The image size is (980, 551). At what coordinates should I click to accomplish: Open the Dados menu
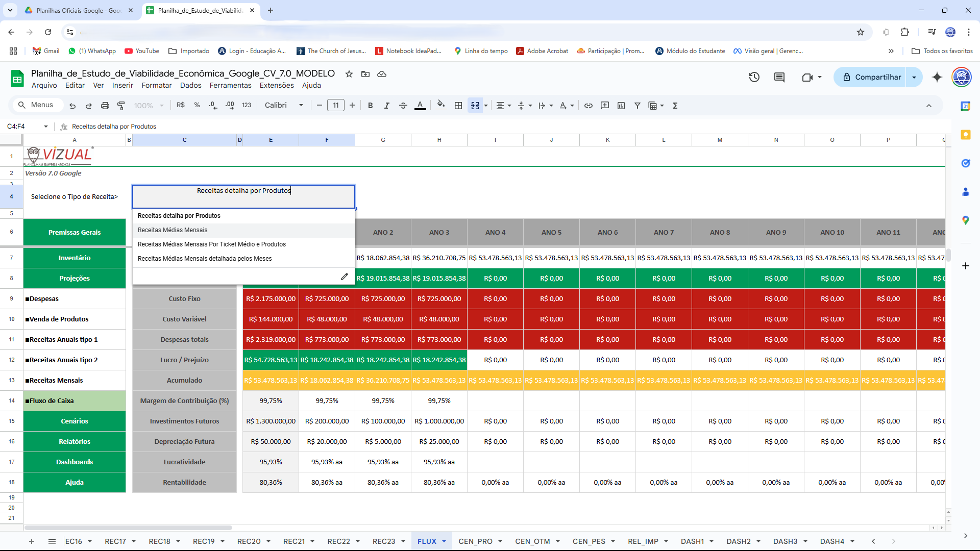pyautogui.click(x=190, y=85)
